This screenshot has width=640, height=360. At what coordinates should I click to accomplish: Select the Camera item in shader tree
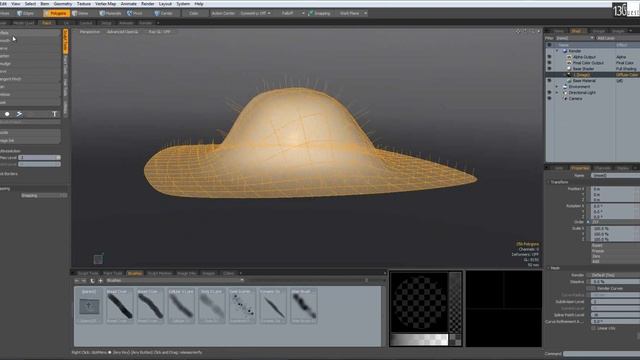[576, 98]
